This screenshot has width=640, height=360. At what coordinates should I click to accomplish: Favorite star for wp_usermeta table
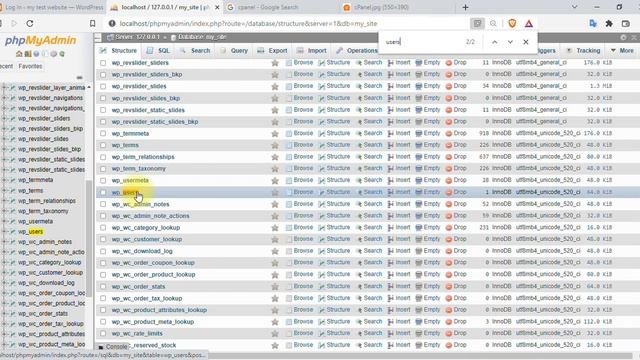click(275, 180)
